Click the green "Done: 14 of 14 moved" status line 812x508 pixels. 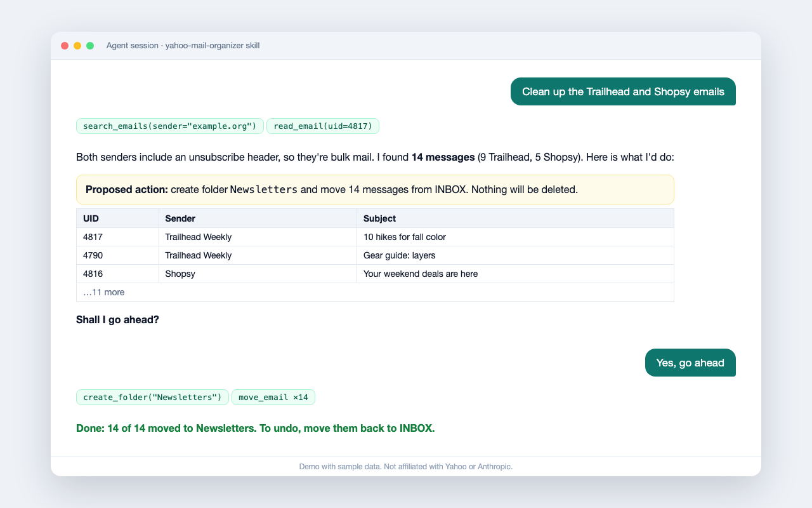(x=255, y=427)
